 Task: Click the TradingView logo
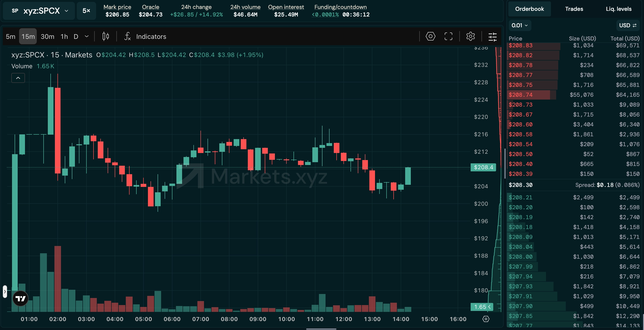[x=20, y=298]
